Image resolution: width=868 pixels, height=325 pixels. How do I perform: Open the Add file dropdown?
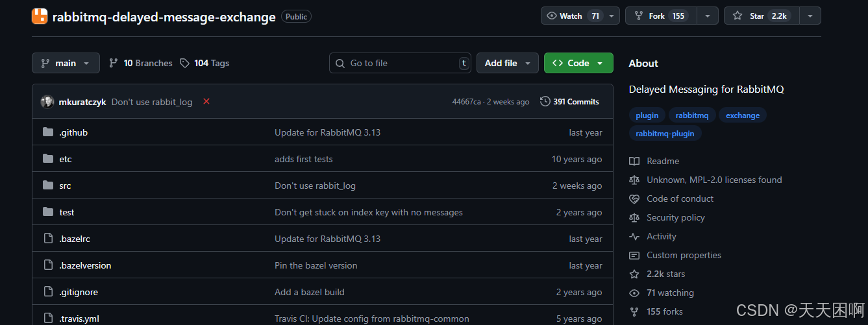(x=508, y=63)
